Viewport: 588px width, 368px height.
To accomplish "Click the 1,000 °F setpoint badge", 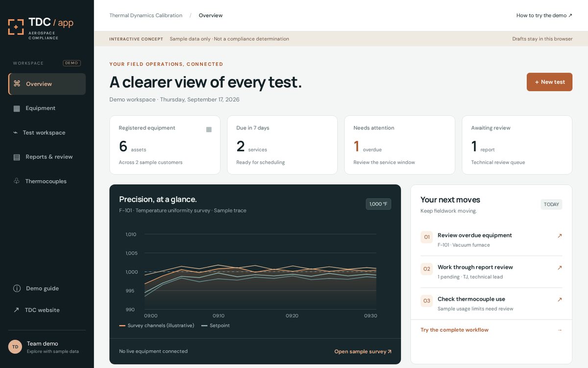I will pyautogui.click(x=378, y=204).
